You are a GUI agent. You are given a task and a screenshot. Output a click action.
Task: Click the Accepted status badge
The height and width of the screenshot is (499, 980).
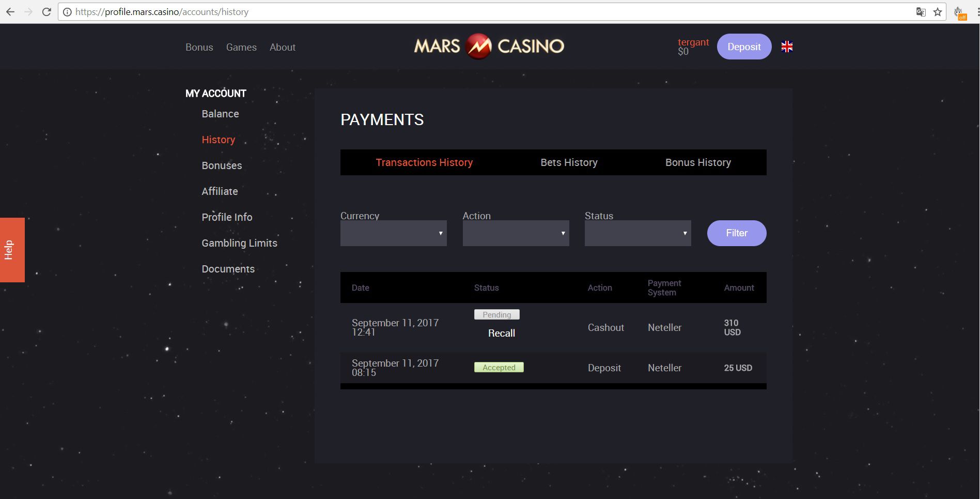click(x=499, y=367)
